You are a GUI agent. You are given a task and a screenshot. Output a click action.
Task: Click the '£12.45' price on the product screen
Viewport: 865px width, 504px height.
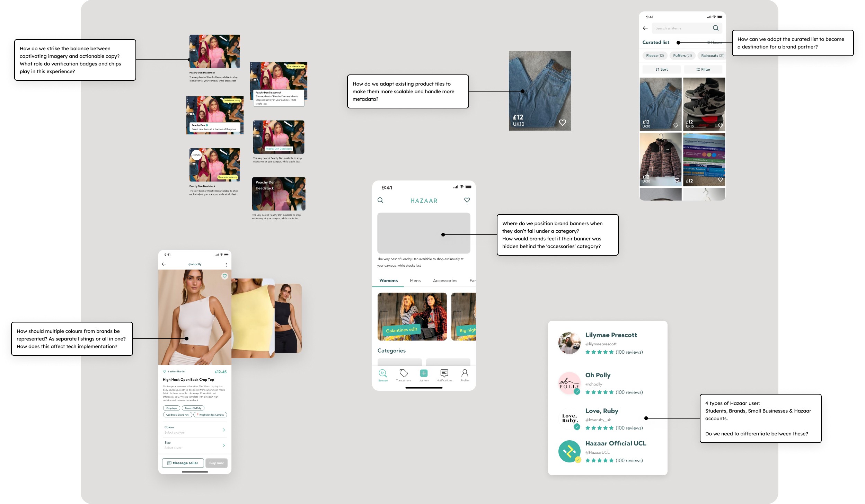[221, 372]
